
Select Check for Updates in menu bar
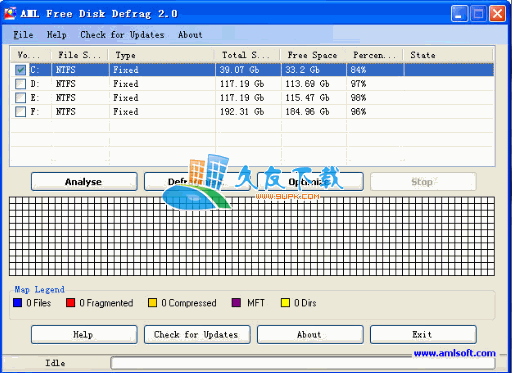[x=122, y=35]
